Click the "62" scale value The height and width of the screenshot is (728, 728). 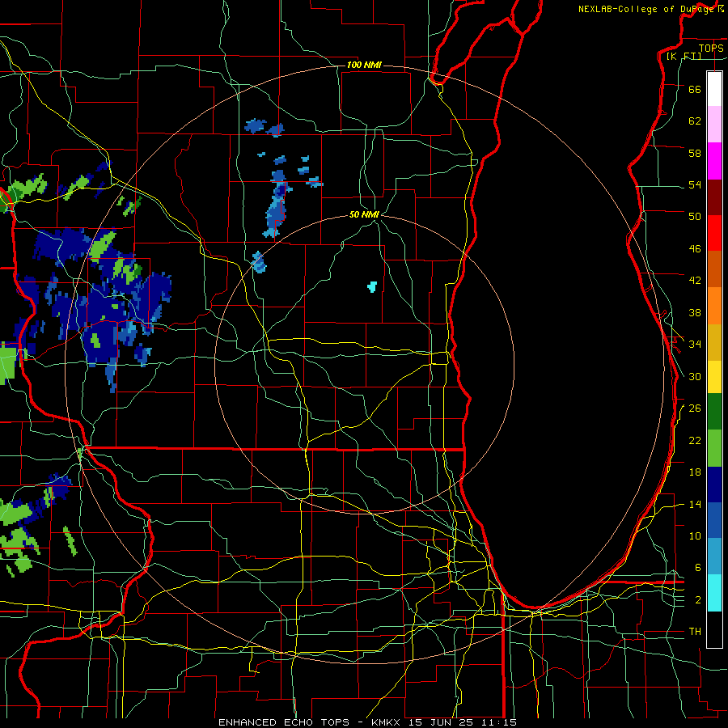pyautogui.click(x=695, y=121)
